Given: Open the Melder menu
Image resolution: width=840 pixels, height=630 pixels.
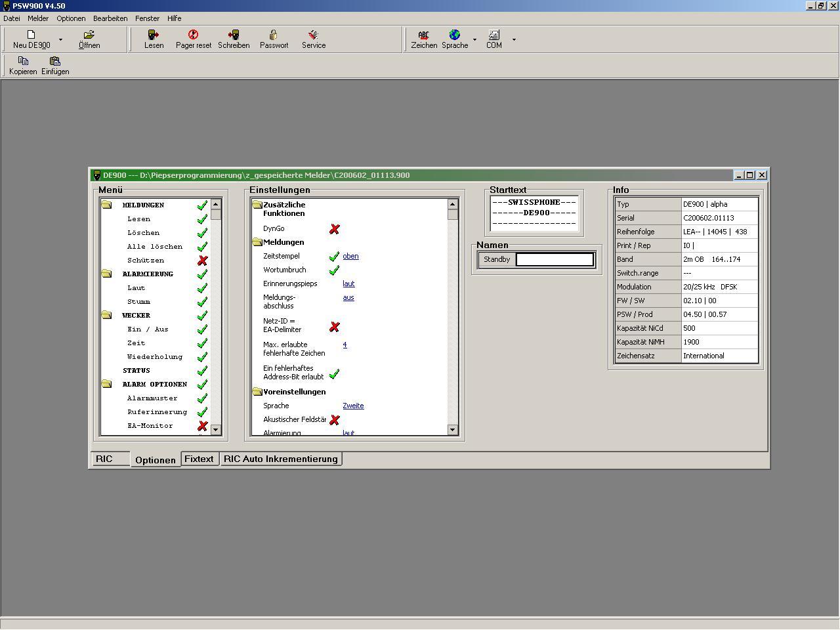Looking at the screenshot, I should 38,18.
